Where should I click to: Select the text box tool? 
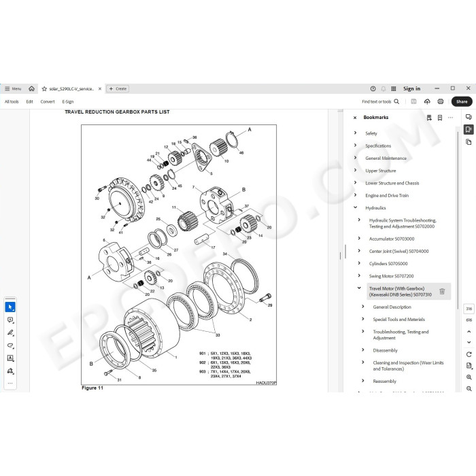pyautogui.click(x=10, y=358)
